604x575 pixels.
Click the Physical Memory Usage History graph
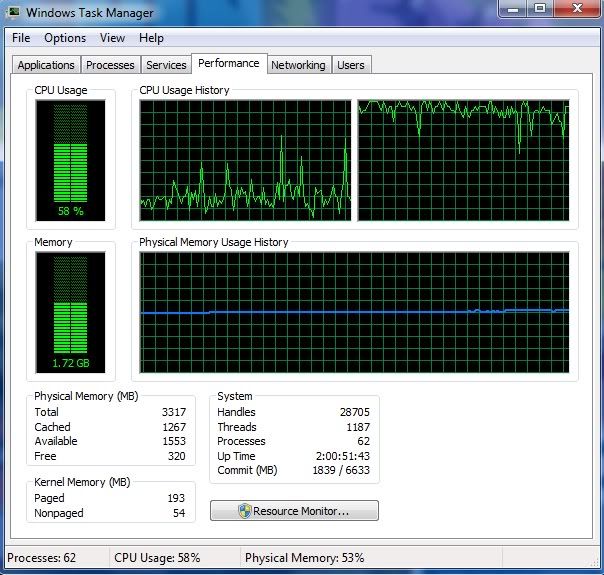354,312
